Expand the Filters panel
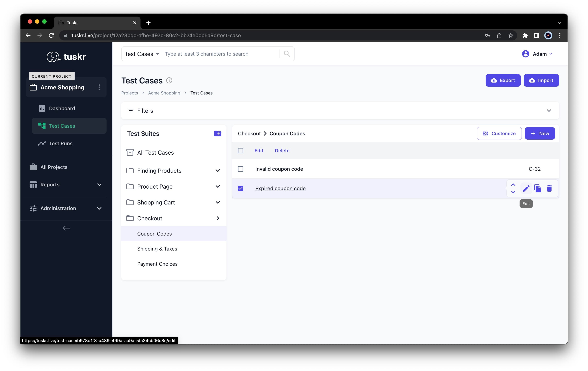Viewport: 588px width, 371px height. point(549,111)
